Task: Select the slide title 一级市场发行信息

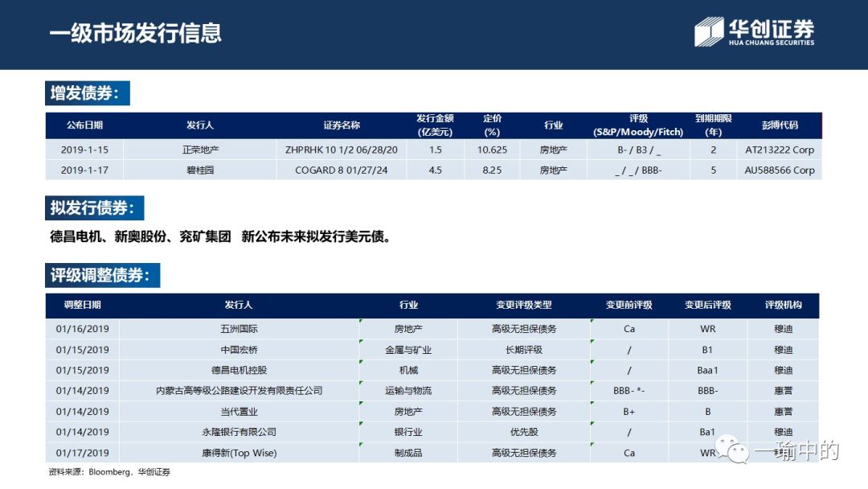Action: pyautogui.click(x=136, y=33)
